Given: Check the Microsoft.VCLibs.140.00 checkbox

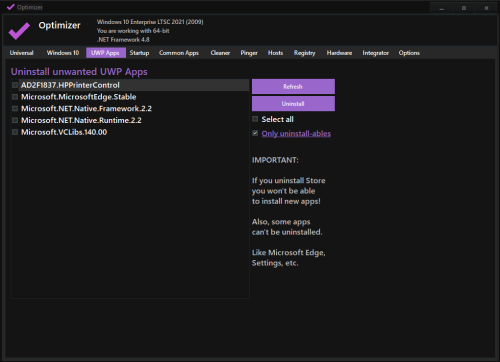Looking at the screenshot, I should tap(15, 132).
